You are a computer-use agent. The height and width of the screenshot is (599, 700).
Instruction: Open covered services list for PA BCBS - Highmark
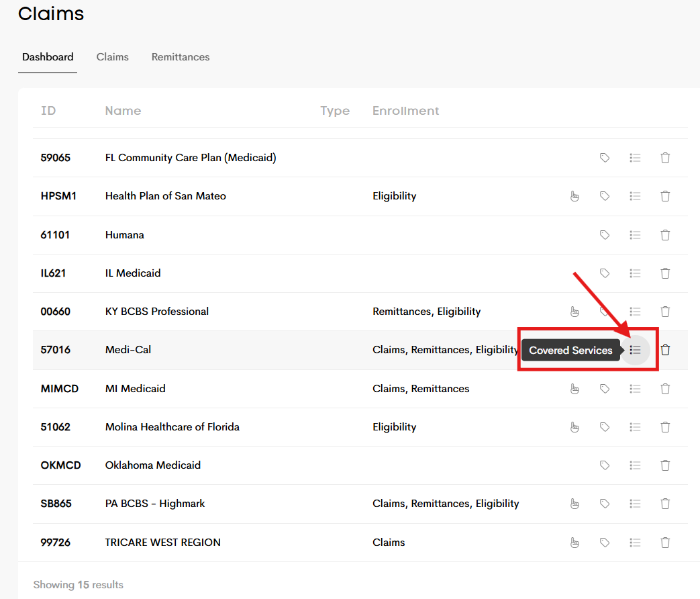tap(635, 504)
